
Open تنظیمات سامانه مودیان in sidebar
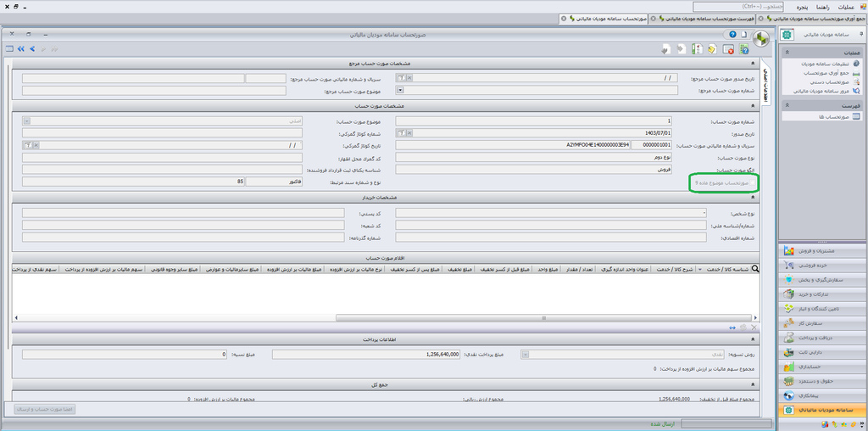(x=827, y=64)
